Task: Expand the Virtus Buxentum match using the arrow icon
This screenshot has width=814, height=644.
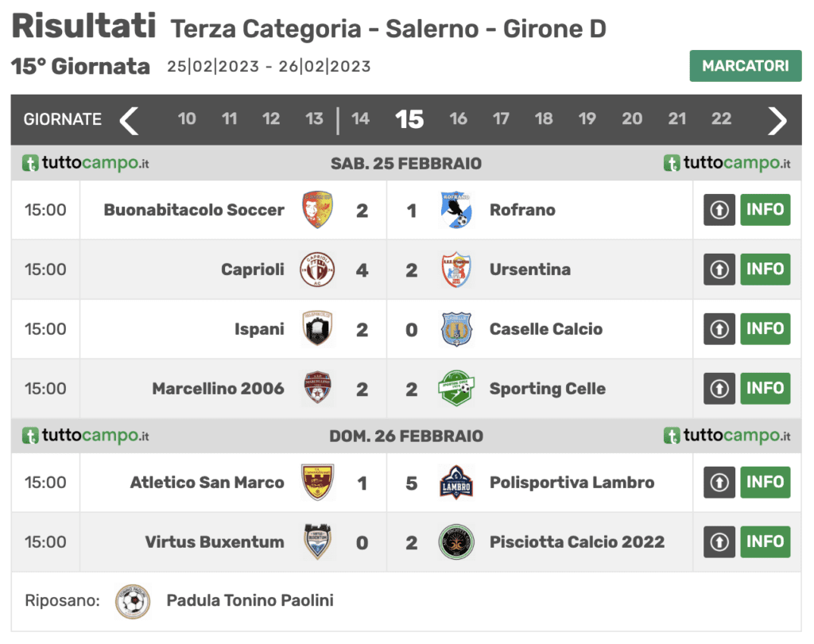Action: (x=719, y=541)
